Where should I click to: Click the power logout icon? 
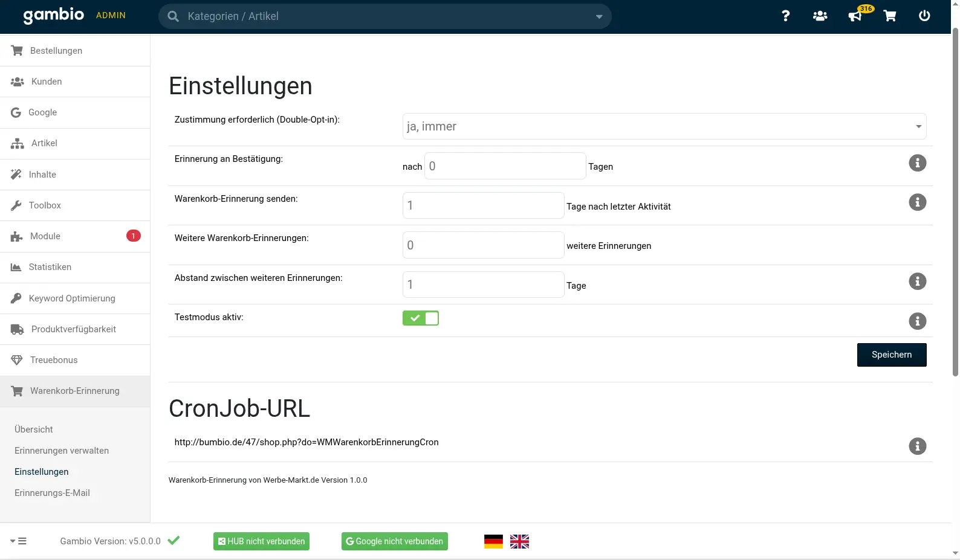[924, 16]
